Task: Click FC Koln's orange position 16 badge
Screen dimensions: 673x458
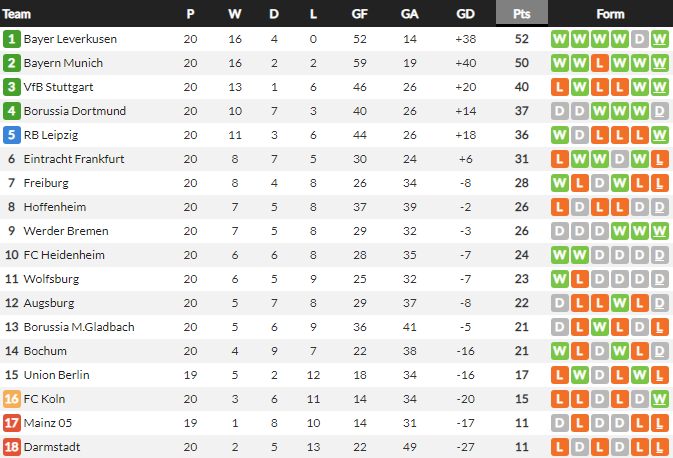Action: [12, 399]
